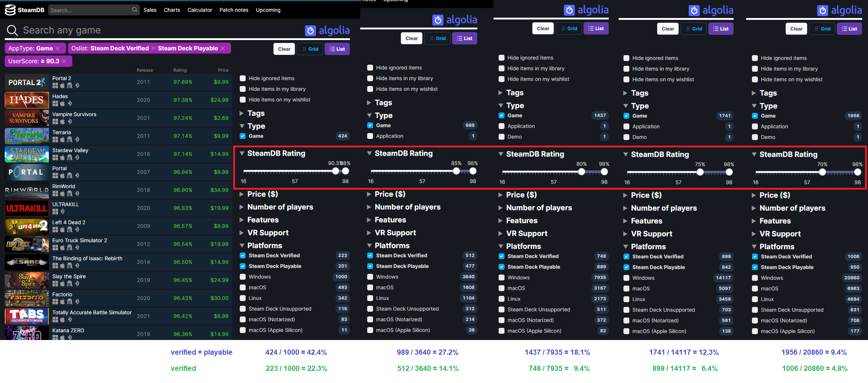Viewport: 868px width, 383px height.
Task: Uncheck Steam Deck Playable with count 201
Action: [243, 266]
